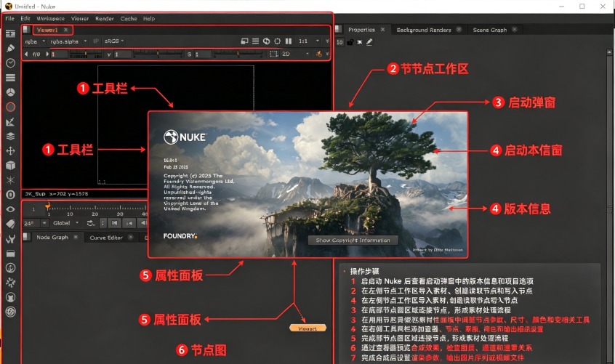615x364 pixels.
Task: Toggle the viewer camera lock icon
Action: point(319,54)
